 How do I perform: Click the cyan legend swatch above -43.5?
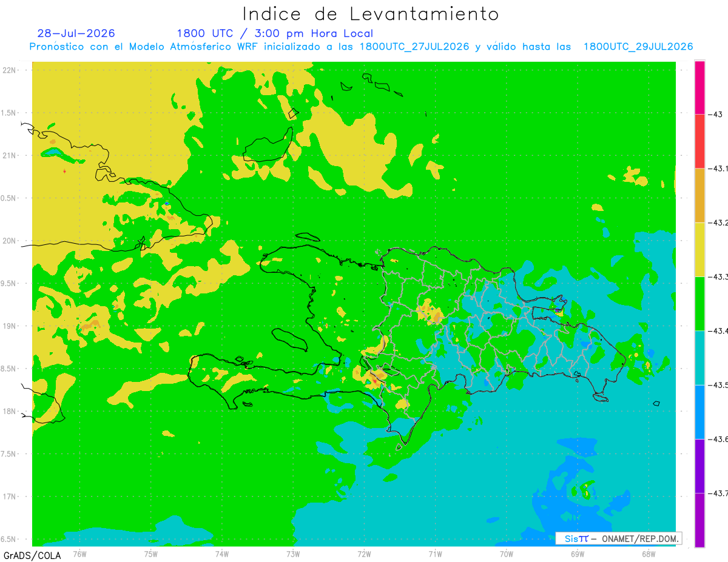[x=699, y=357]
